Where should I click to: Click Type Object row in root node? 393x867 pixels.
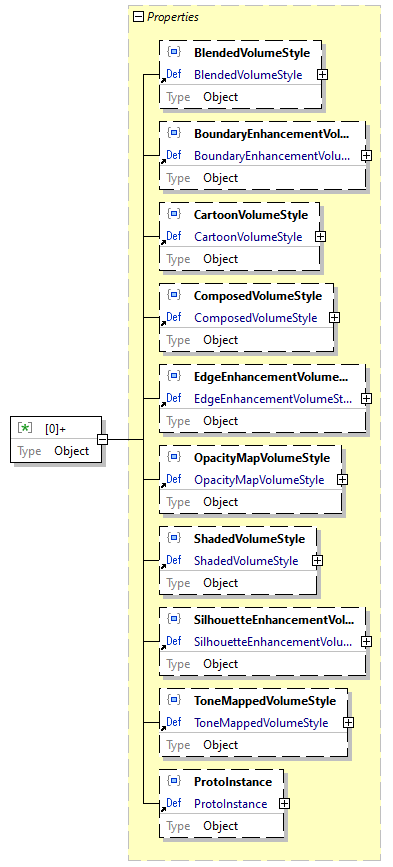pos(56,451)
